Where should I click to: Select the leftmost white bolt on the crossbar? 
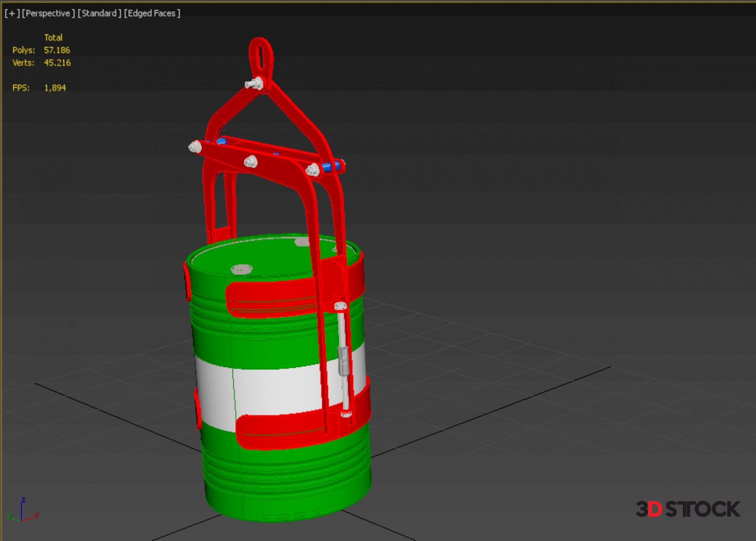point(195,147)
